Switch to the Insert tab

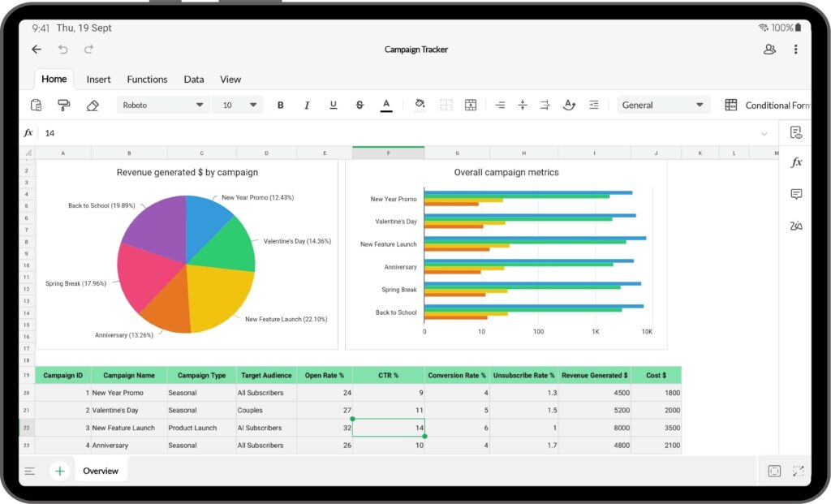click(98, 79)
